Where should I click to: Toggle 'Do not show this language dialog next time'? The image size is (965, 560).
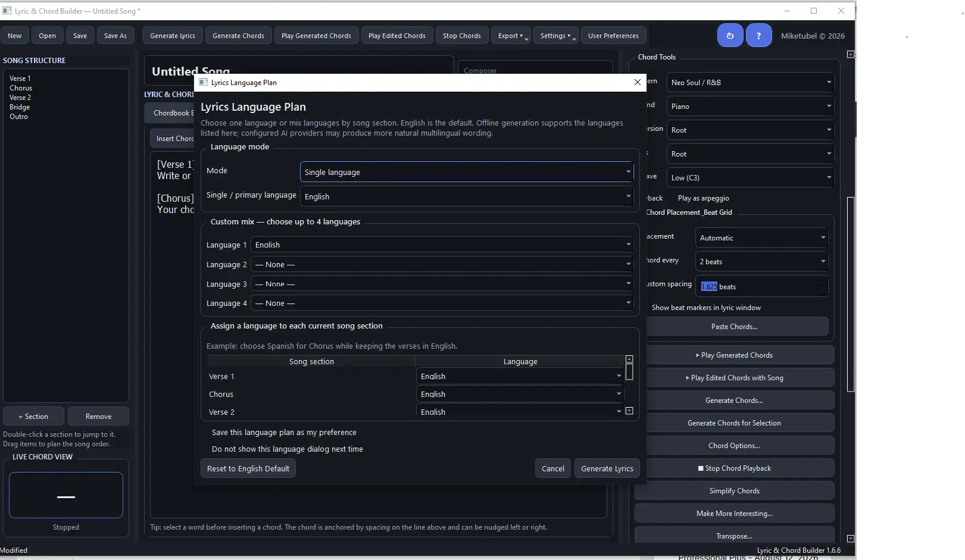[x=287, y=449]
